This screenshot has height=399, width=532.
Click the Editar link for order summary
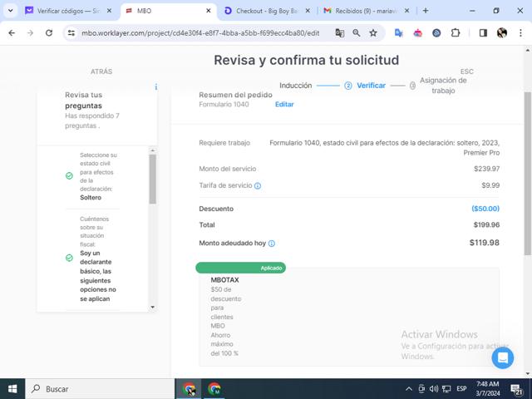(x=284, y=105)
